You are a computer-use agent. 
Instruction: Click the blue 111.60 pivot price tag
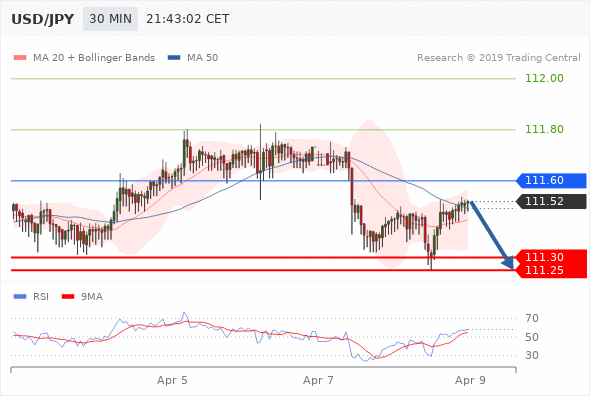point(551,181)
